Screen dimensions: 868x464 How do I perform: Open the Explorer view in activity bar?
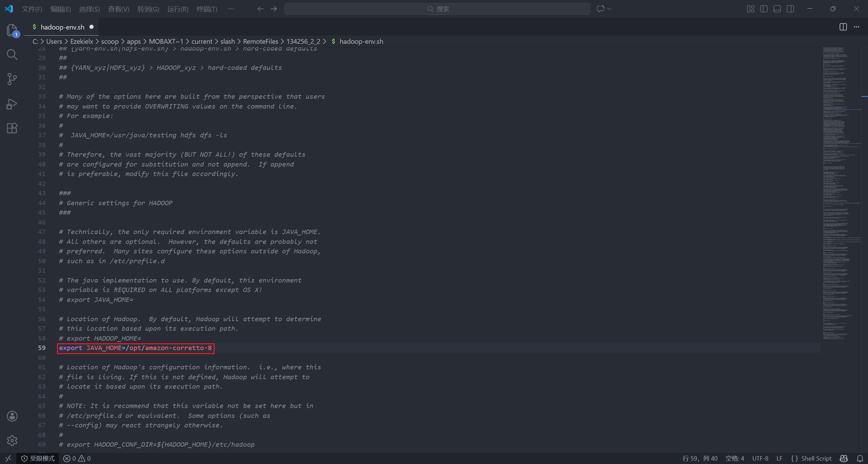click(12, 30)
